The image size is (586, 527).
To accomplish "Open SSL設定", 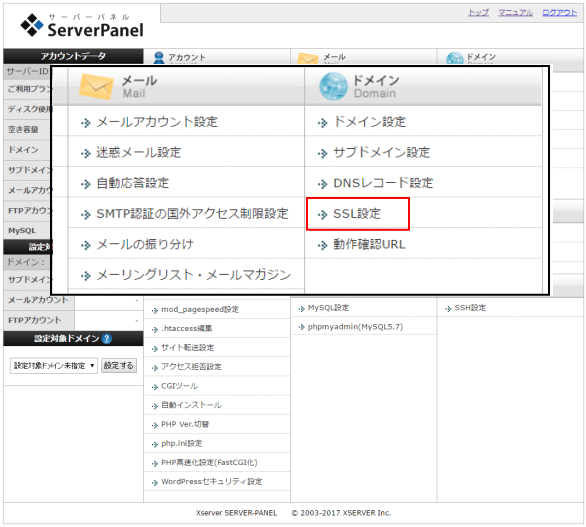I will 357,214.
